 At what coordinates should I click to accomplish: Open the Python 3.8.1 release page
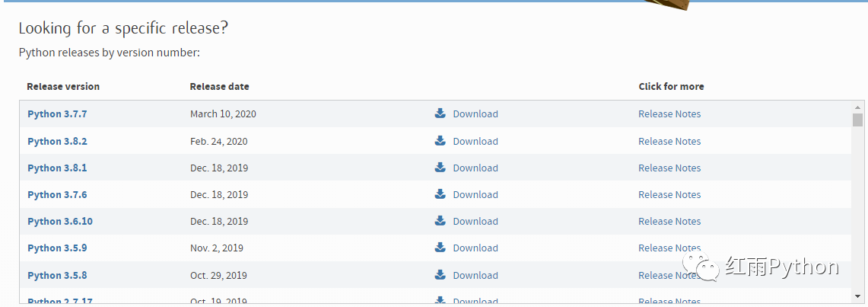coord(57,168)
